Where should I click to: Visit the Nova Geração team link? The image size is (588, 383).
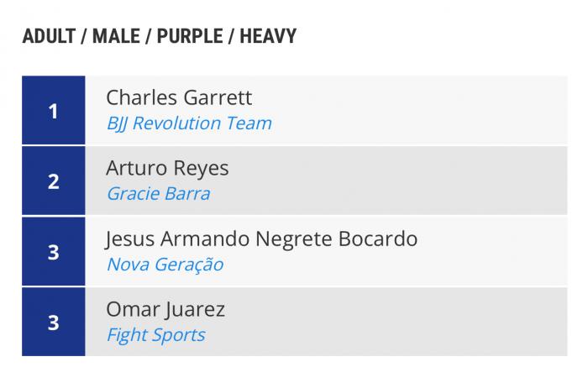coord(165,265)
